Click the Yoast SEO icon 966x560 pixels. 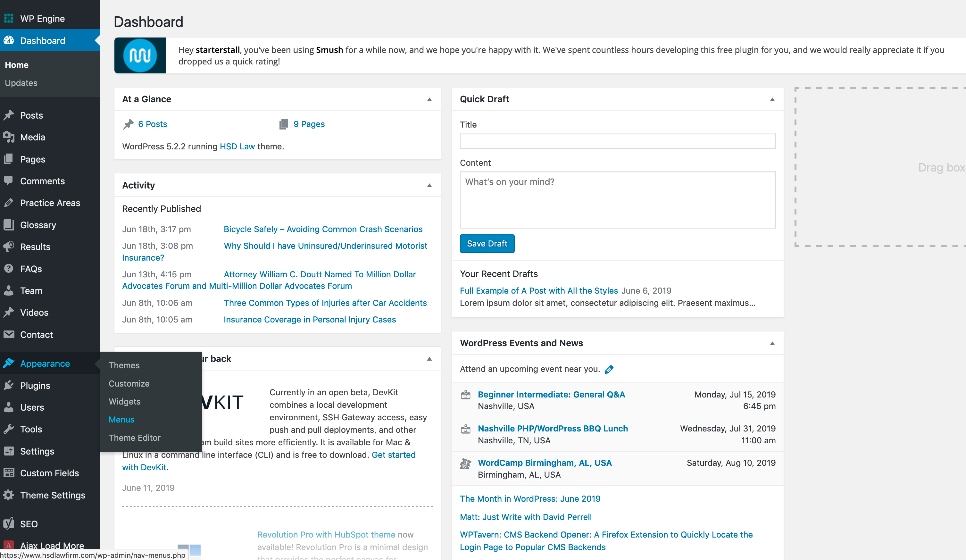tap(9, 523)
